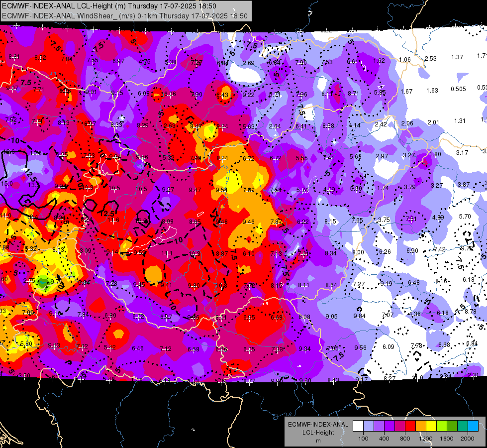The height and width of the screenshot is (448, 487).
Task: Click the magenta swatch in the color legend
Action: 400,426
